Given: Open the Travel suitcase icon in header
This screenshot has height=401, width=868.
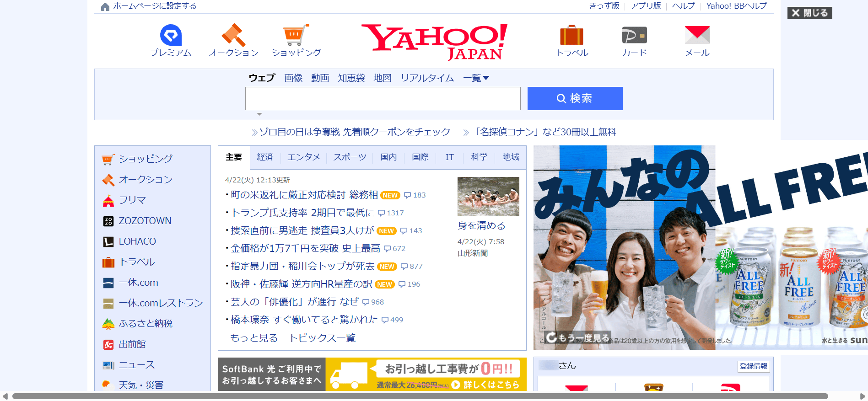Looking at the screenshot, I should (572, 35).
